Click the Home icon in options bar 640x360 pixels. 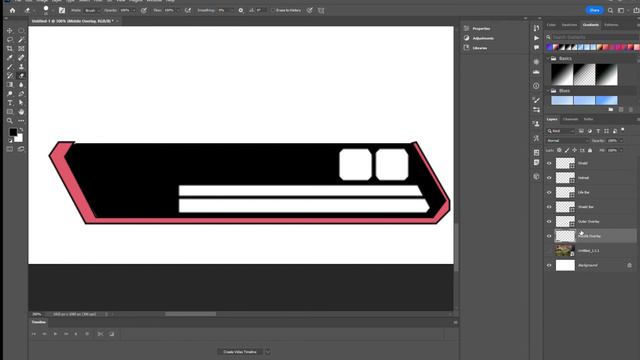(x=12, y=10)
